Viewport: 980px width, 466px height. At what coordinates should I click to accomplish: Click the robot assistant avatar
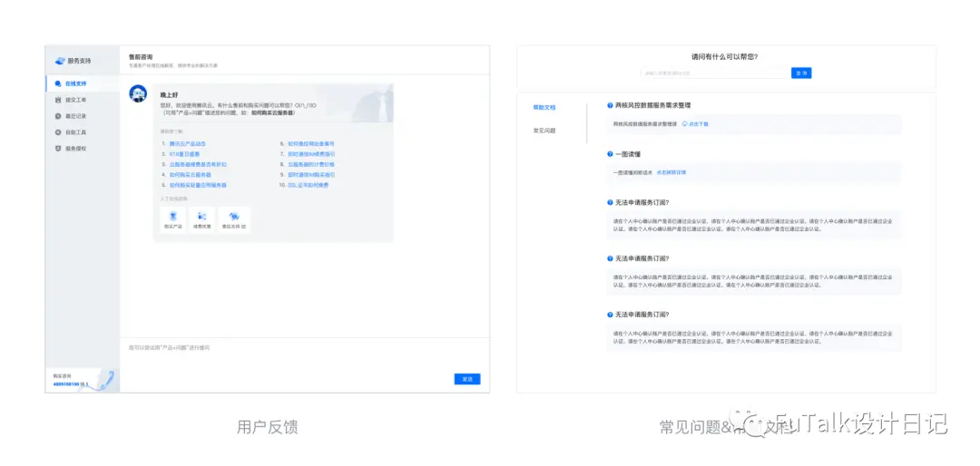point(138,93)
